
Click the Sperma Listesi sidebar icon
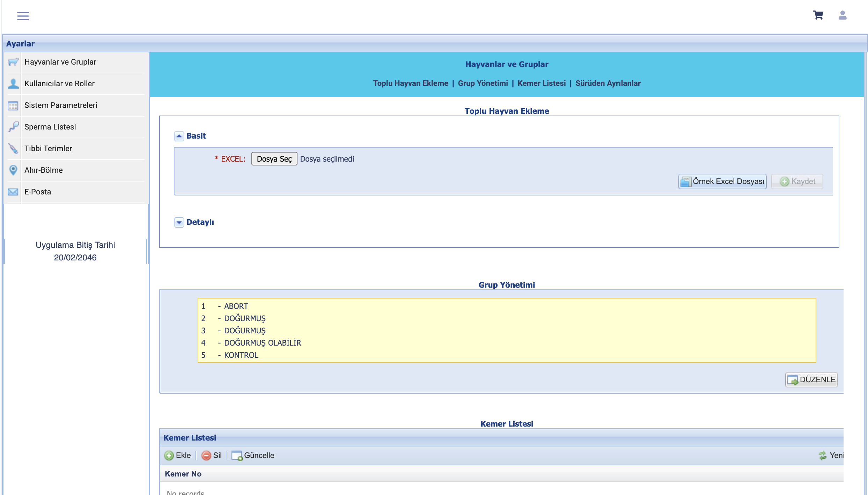point(13,127)
